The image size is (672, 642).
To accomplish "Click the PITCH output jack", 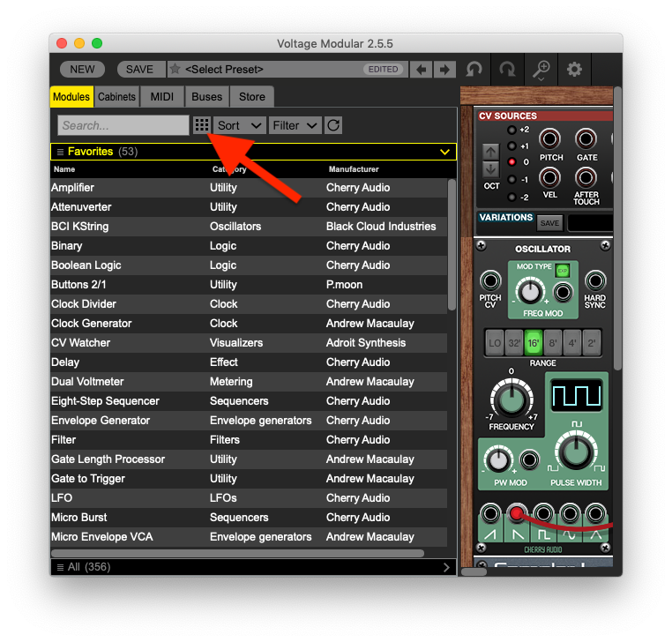I will tap(549, 139).
